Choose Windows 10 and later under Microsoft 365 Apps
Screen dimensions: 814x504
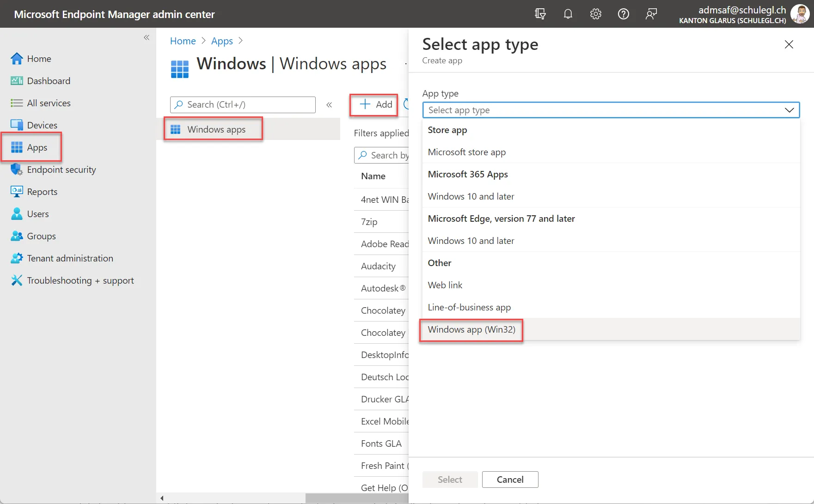point(611,196)
